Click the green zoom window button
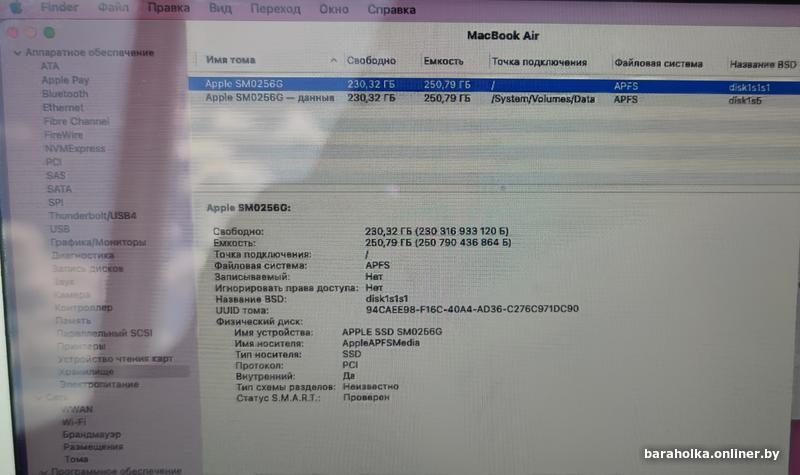 pos(49,33)
